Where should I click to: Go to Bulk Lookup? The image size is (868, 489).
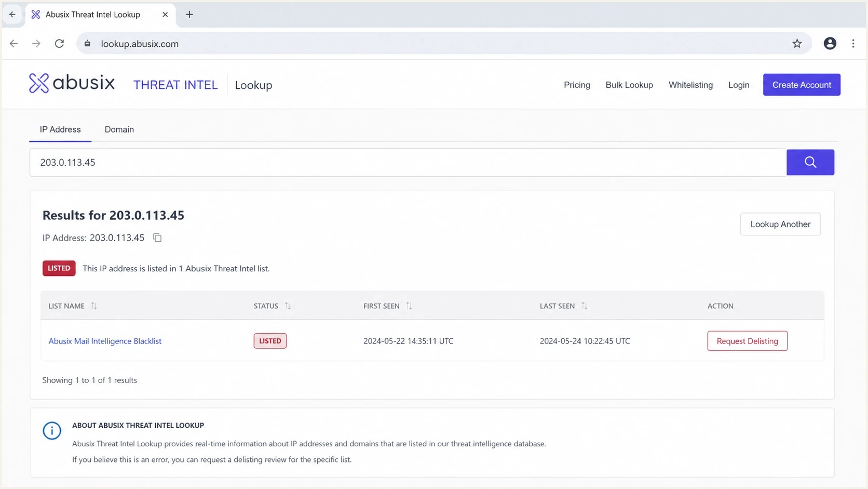coord(629,85)
